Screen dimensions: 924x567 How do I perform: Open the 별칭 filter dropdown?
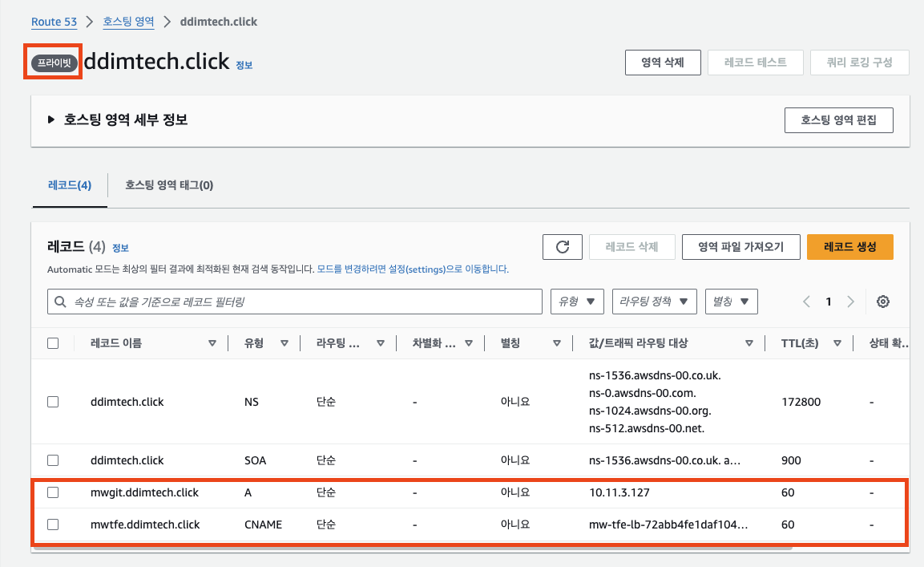tap(732, 302)
